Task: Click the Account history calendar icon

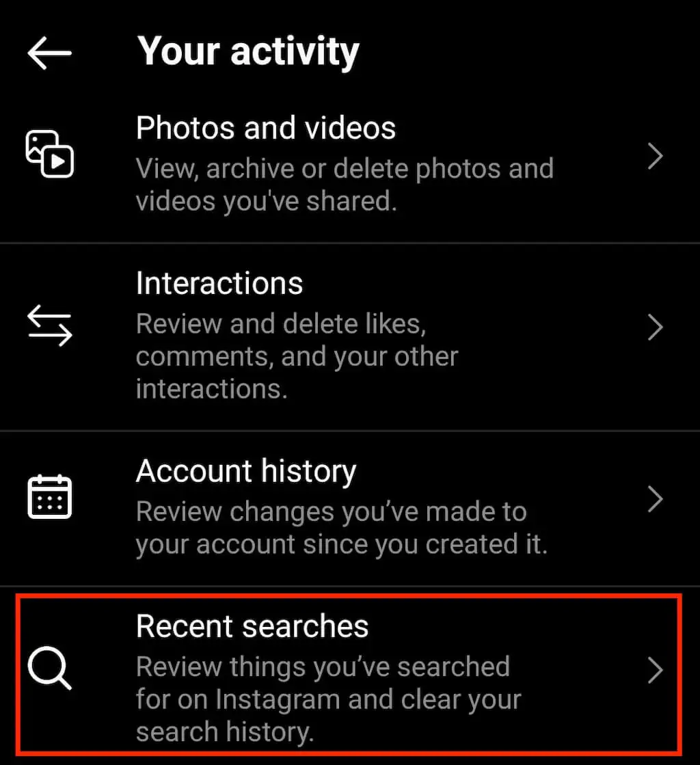Action: tap(49, 496)
